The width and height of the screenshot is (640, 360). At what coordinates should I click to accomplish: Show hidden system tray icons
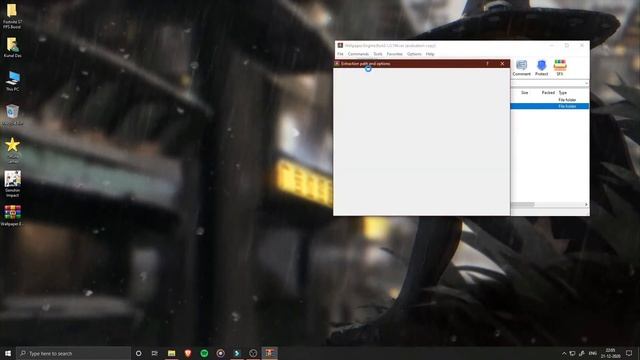564,353
